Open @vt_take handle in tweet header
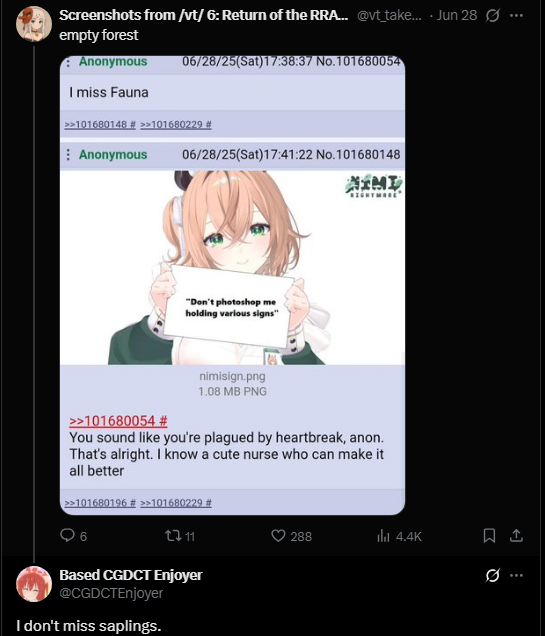Viewport: 545px width, 636px height. 389,15
